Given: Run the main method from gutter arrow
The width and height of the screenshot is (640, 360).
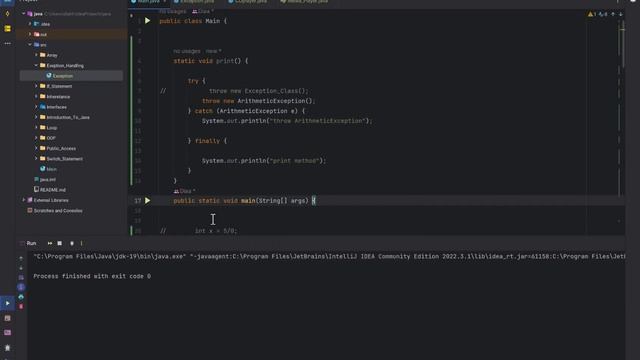Looking at the screenshot, I should point(147,201).
